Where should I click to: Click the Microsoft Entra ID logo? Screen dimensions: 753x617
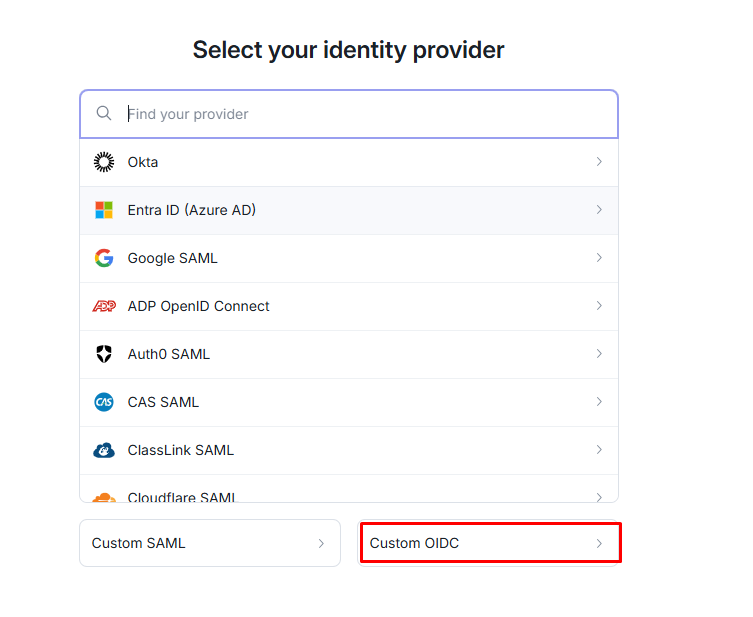[x=104, y=210]
